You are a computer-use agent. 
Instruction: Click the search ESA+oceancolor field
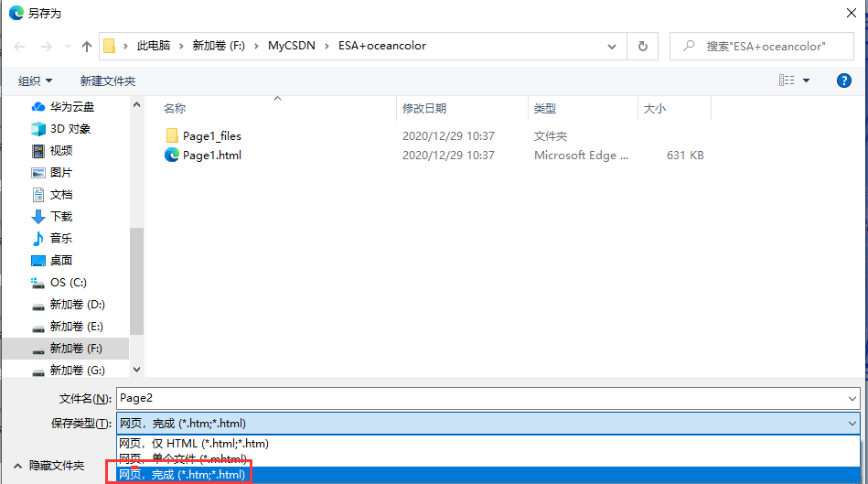(762, 47)
